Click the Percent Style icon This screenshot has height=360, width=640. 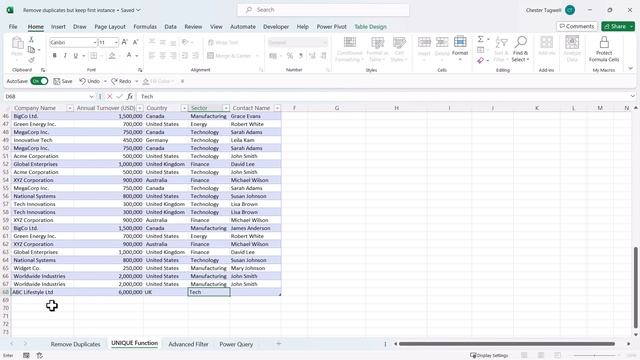pos(289,56)
